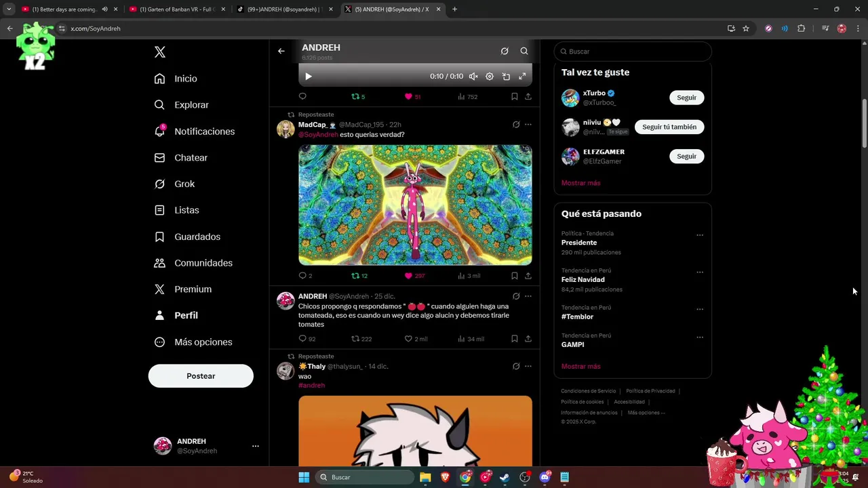Image resolution: width=868 pixels, height=488 pixels.
Task: Share the post with 752 views
Action: (528, 97)
